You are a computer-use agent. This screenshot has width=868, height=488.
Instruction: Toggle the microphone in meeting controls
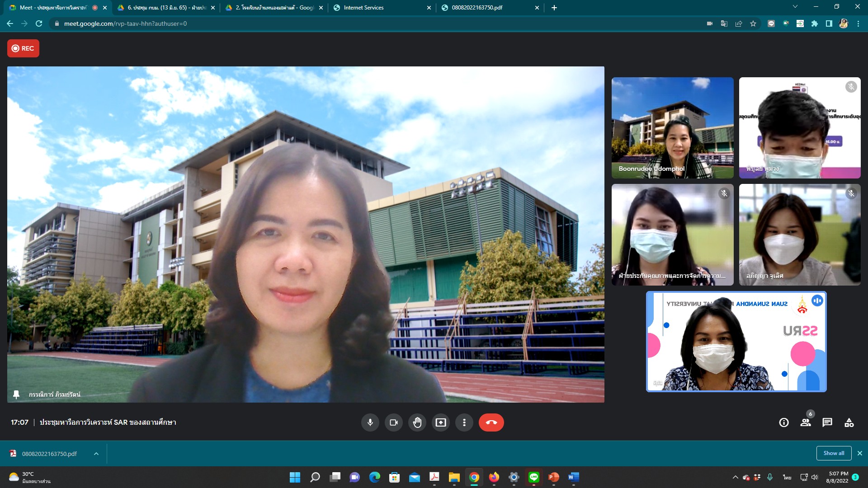click(x=370, y=422)
